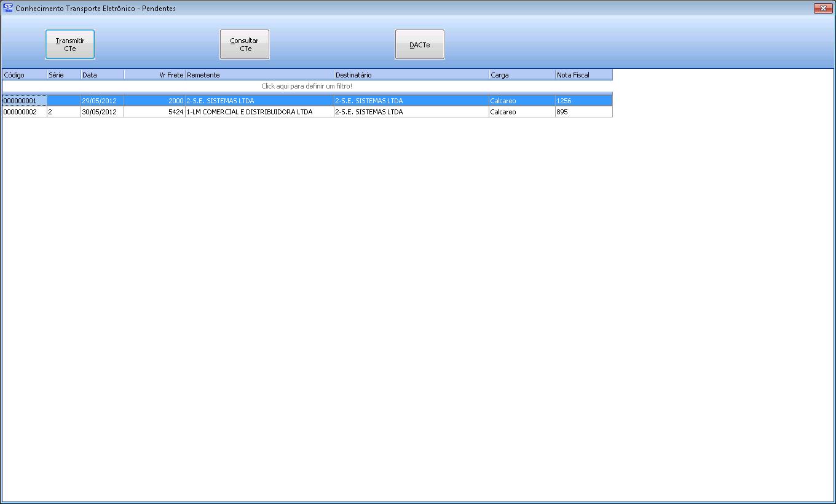Sort by Destinatário column header
The image size is (836, 504).
click(x=411, y=75)
